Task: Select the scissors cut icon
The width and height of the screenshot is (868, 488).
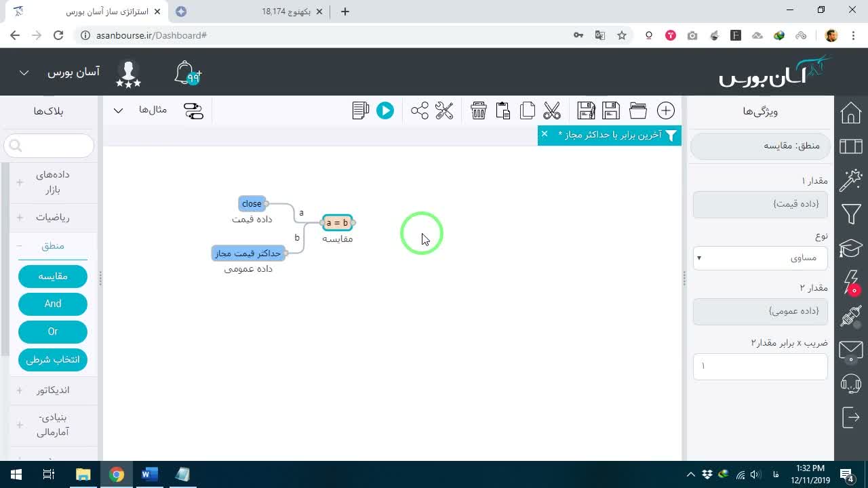Action: tap(552, 110)
